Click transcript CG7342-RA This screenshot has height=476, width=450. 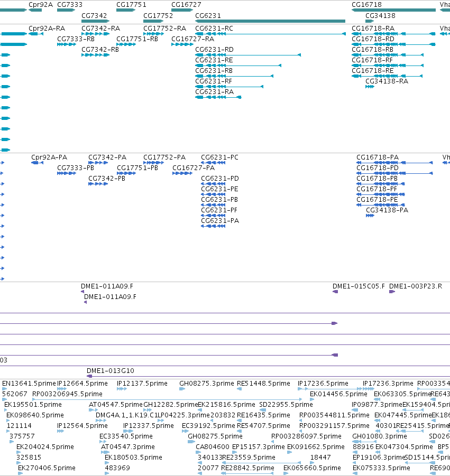pyautogui.click(x=101, y=28)
